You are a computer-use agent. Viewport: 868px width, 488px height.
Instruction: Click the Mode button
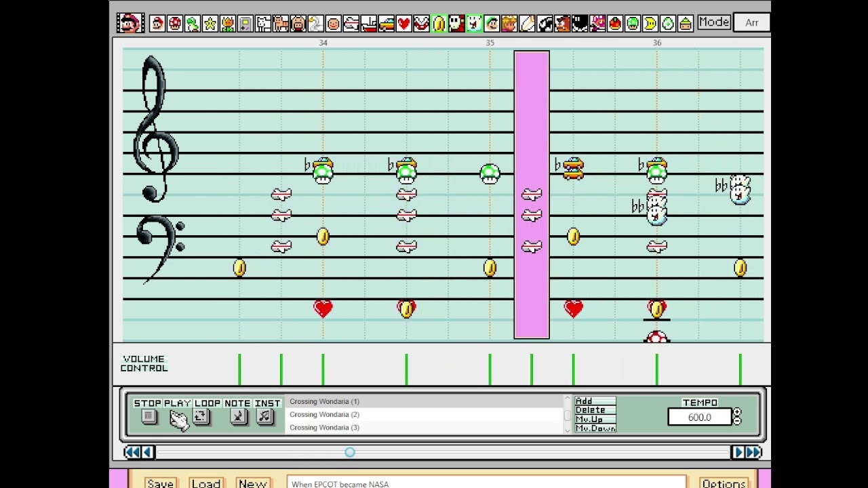pos(714,22)
